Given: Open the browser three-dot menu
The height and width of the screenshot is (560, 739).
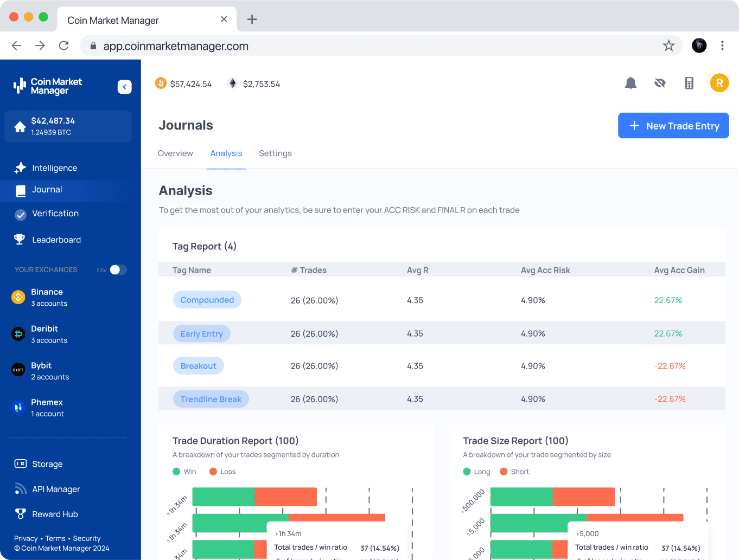Looking at the screenshot, I should coord(722,46).
